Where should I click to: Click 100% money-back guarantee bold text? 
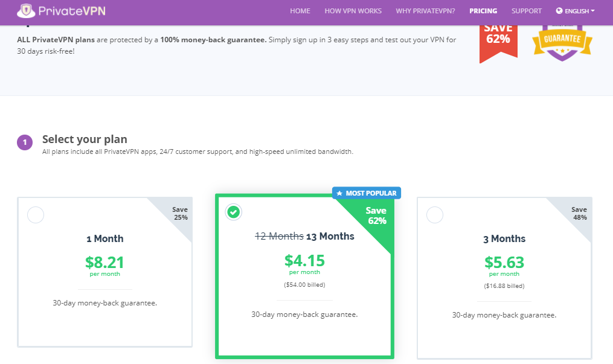point(213,40)
